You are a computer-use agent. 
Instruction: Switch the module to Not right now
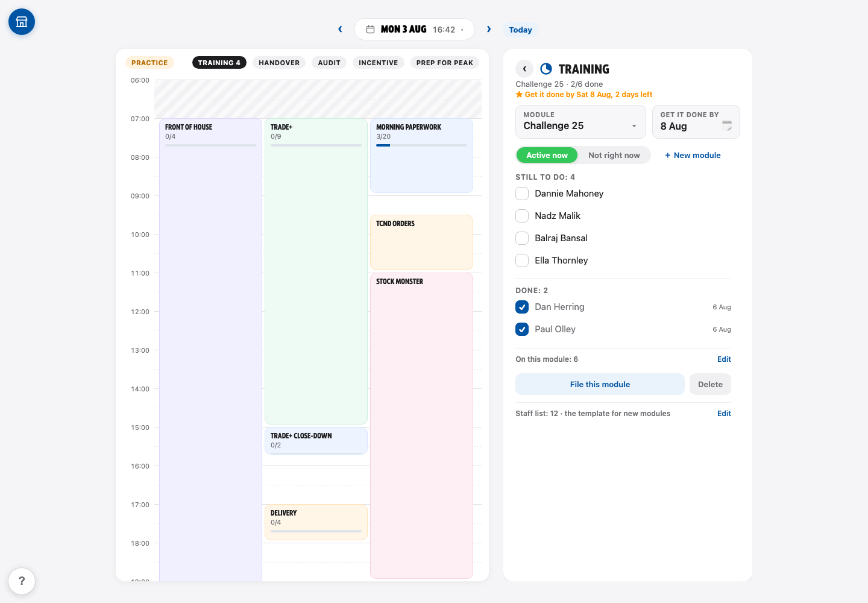click(614, 155)
